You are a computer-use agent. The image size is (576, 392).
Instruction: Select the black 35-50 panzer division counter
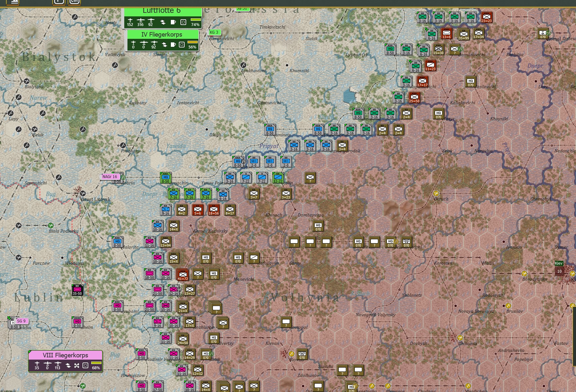pos(77,290)
